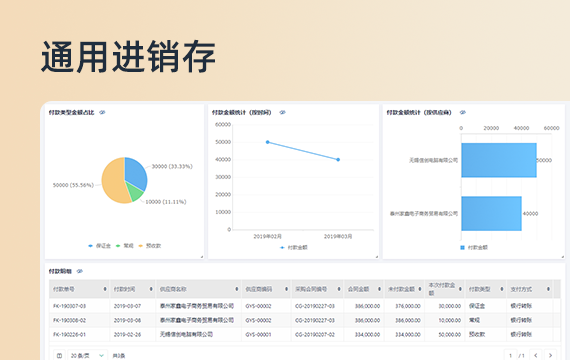Click resize handle at line chart card corner
Viewport: 570px width, 360px height.
(x=376, y=257)
